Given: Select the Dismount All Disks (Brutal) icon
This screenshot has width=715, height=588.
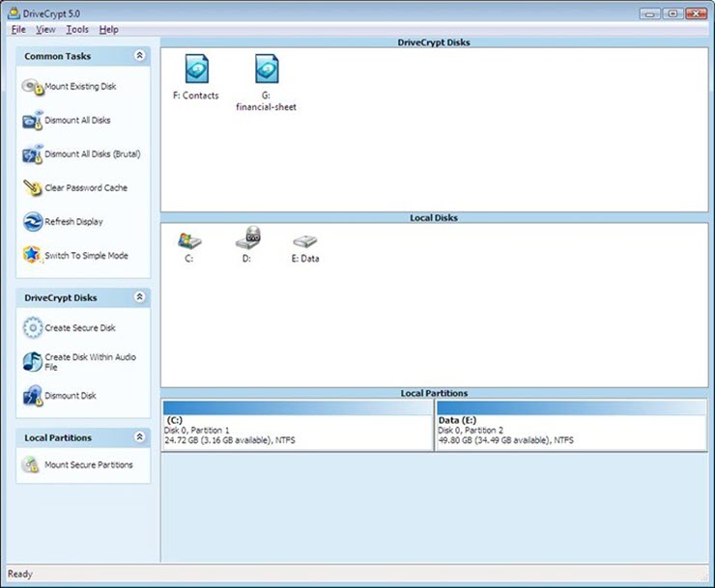Looking at the screenshot, I should tap(32, 154).
